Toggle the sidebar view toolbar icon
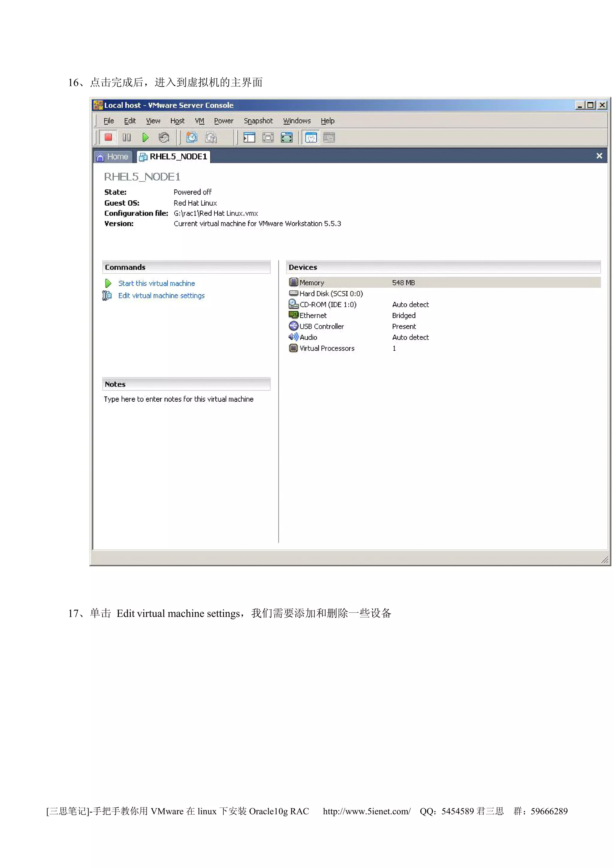Viewport: 614px width, 868px height. tap(249, 138)
